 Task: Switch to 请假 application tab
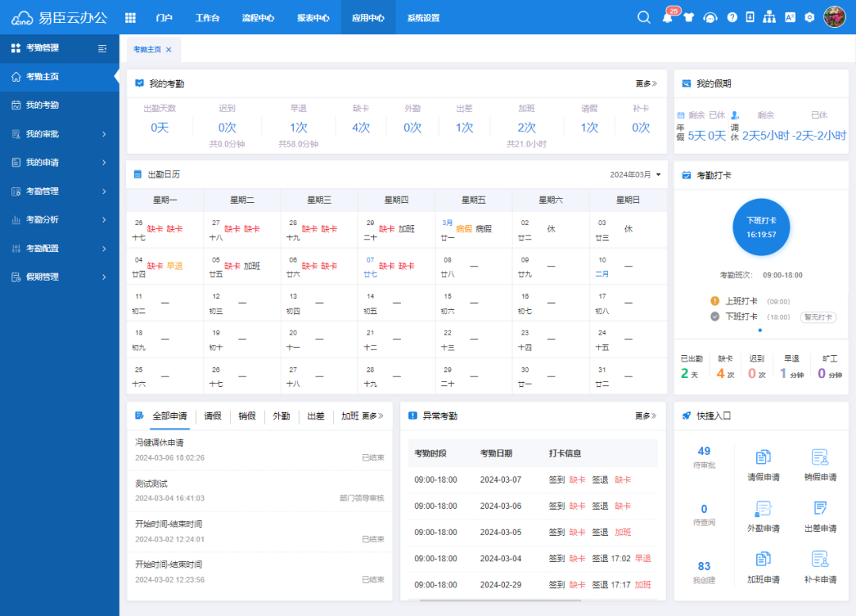coord(213,416)
